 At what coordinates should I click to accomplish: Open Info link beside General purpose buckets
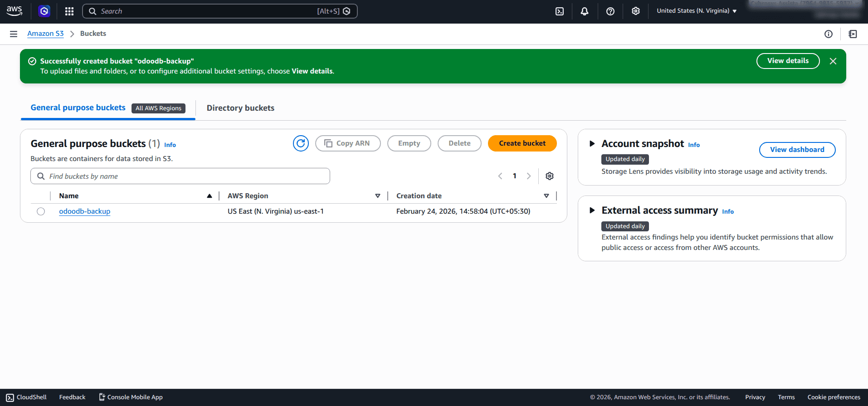click(x=170, y=145)
